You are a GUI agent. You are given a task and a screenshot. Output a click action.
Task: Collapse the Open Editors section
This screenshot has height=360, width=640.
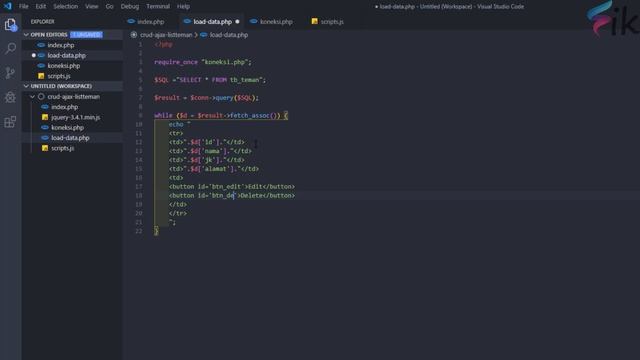point(26,35)
